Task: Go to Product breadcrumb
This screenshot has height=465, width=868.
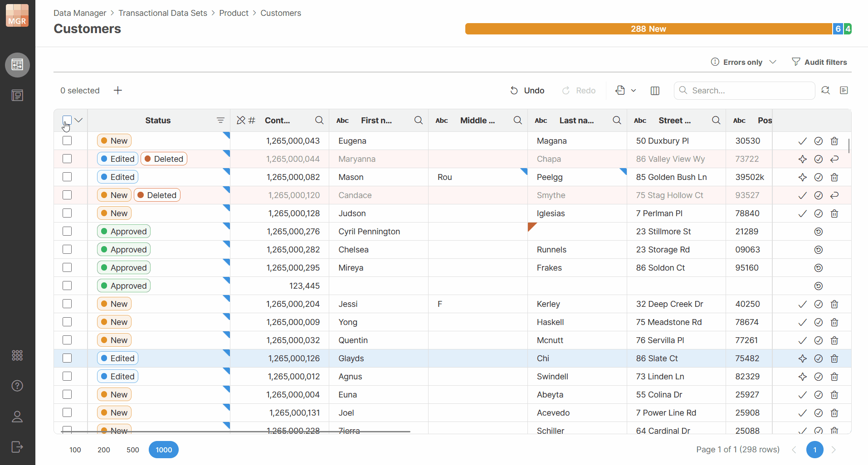Action: (x=234, y=13)
